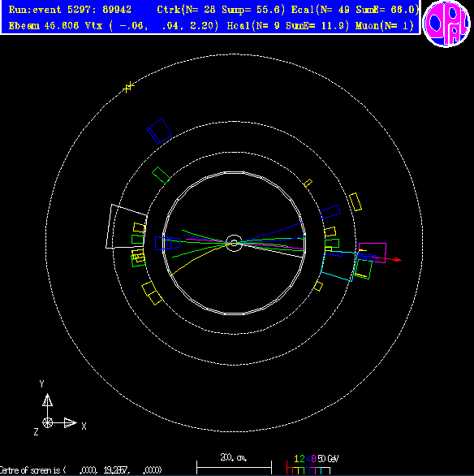Click the cyan calorimeter cluster box
Screen dimensions: 474x476
[x=339, y=266]
